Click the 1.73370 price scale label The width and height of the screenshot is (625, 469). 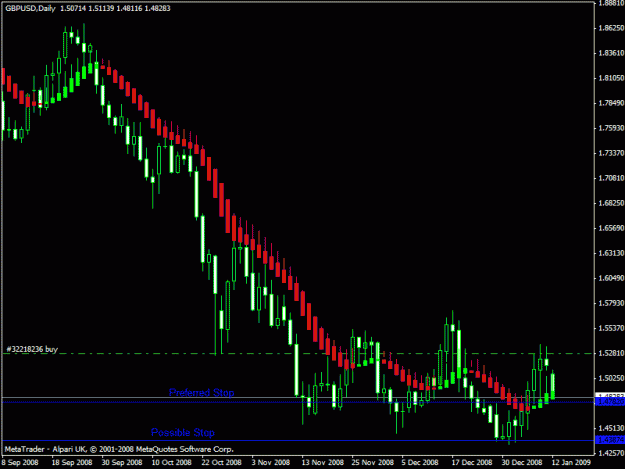tap(611, 153)
